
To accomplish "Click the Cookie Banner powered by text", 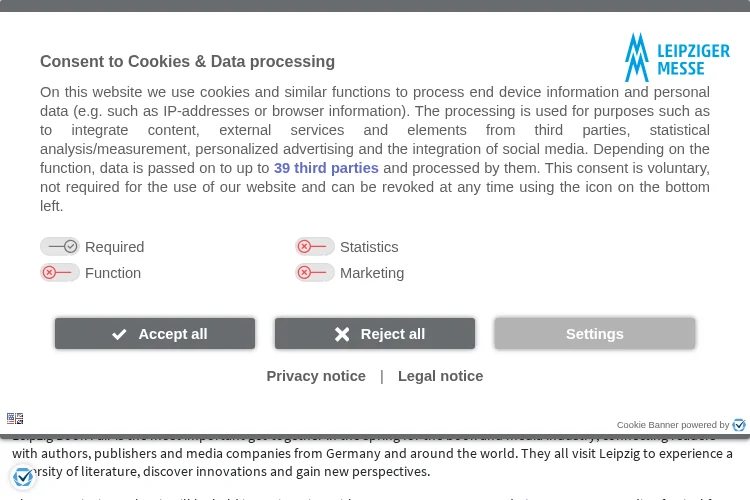I will point(673,425).
